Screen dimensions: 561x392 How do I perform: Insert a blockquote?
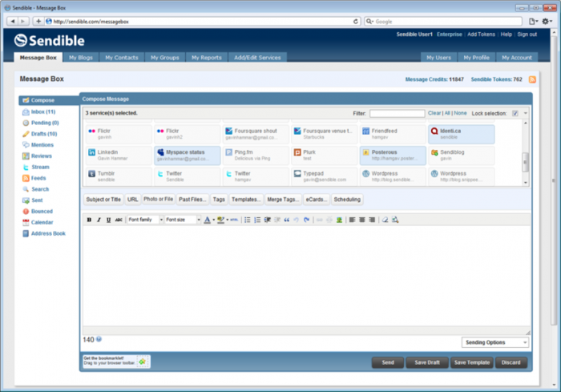(x=287, y=220)
